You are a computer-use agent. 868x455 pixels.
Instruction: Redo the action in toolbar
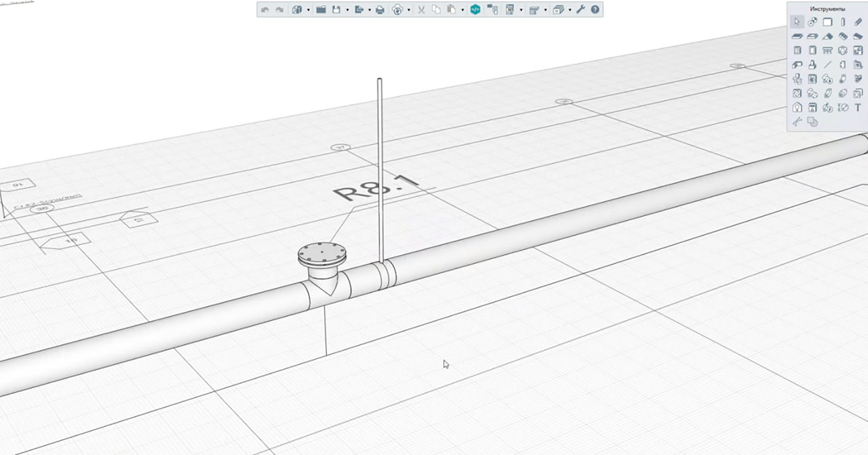279,10
